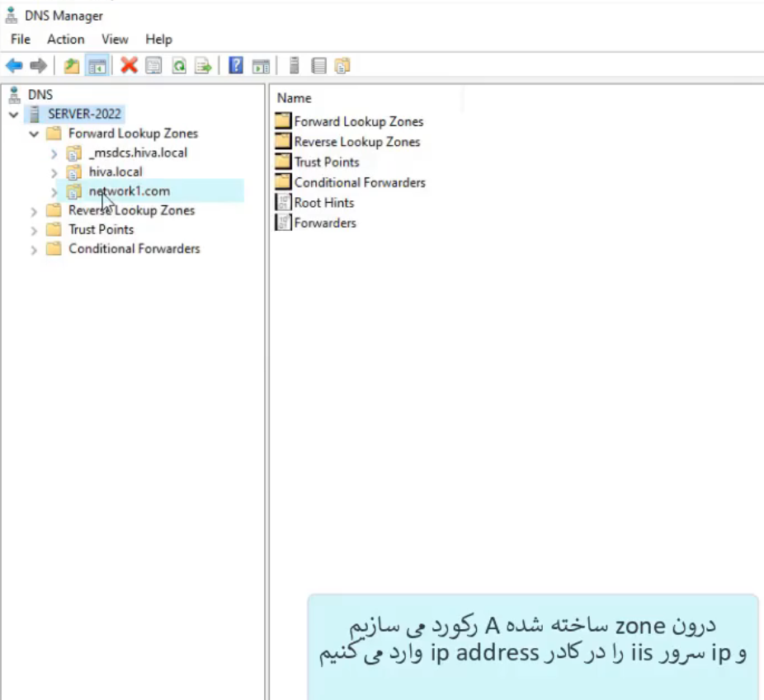Click the DNS root node icon in tree
Image resolution: width=764 pixels, height=700 pixels.
pos(15,95)
